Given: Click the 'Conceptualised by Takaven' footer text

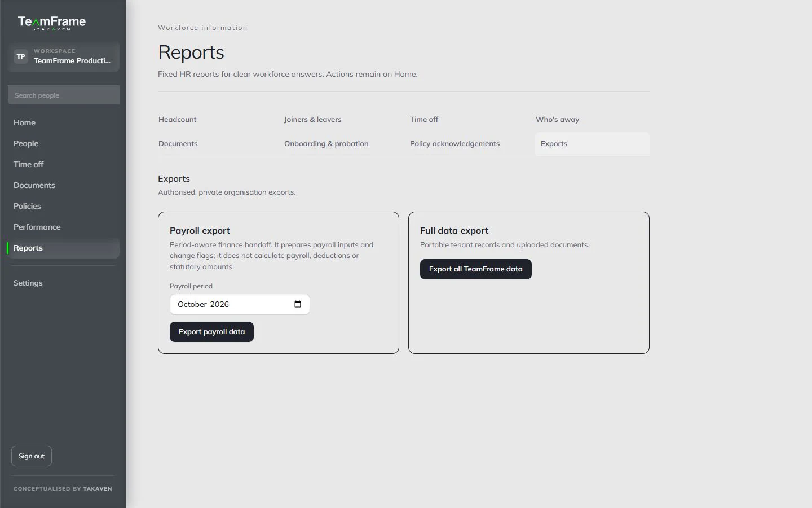Looking at the screenshot, I should tap(63, 489).
